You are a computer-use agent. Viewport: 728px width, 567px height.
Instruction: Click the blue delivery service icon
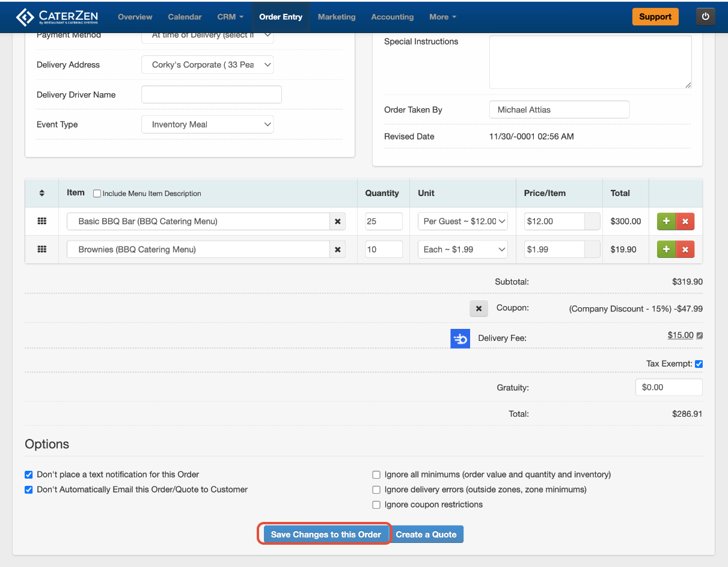tap(460, 339)
